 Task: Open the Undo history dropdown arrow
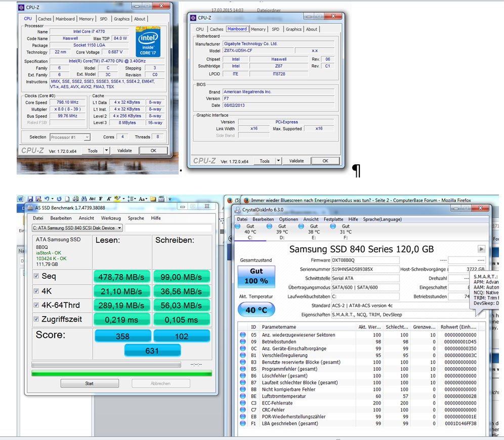click(x=52, y=199)
